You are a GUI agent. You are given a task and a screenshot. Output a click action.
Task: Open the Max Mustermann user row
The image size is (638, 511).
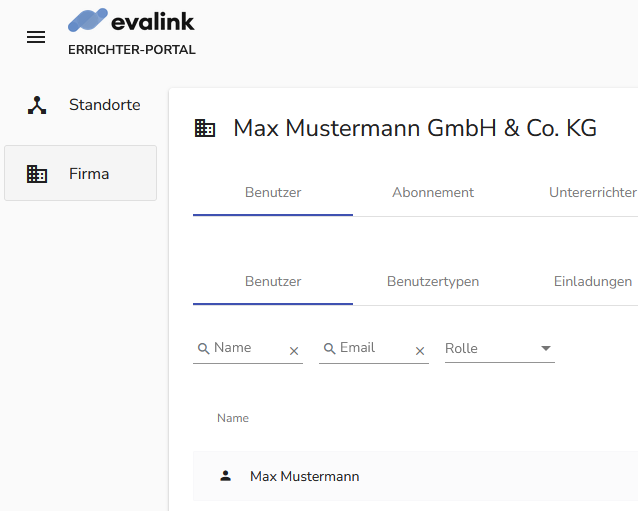[415, 476]
